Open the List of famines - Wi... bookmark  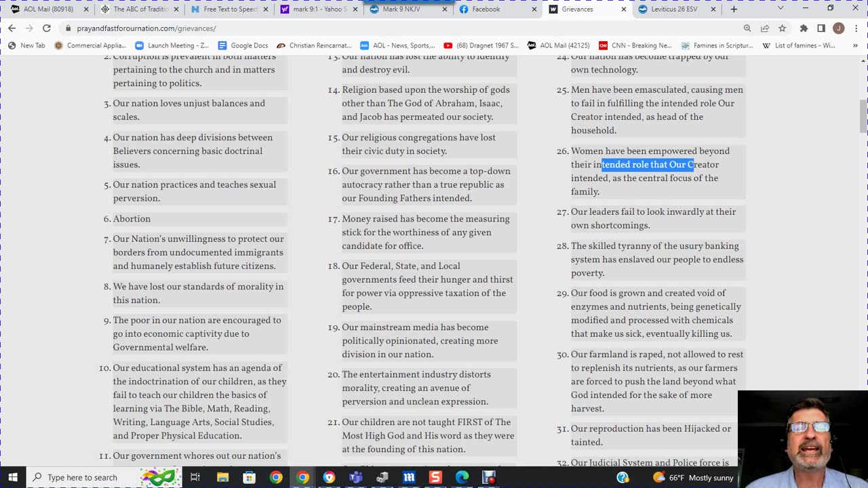799,45
